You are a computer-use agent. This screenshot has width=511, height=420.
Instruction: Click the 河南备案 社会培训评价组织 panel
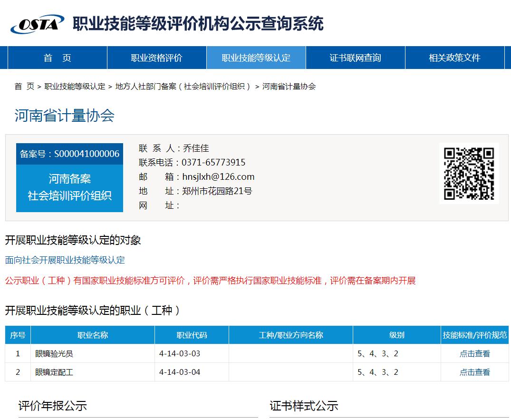70,187
